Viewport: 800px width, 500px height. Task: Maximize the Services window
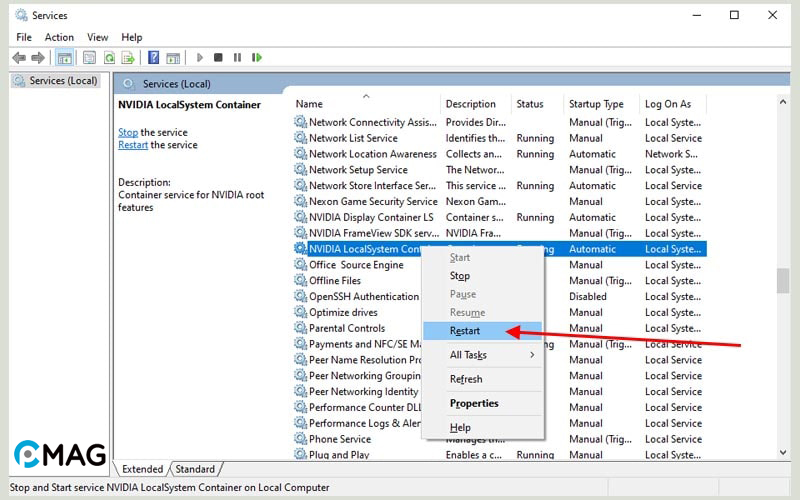tap(734, 15)
